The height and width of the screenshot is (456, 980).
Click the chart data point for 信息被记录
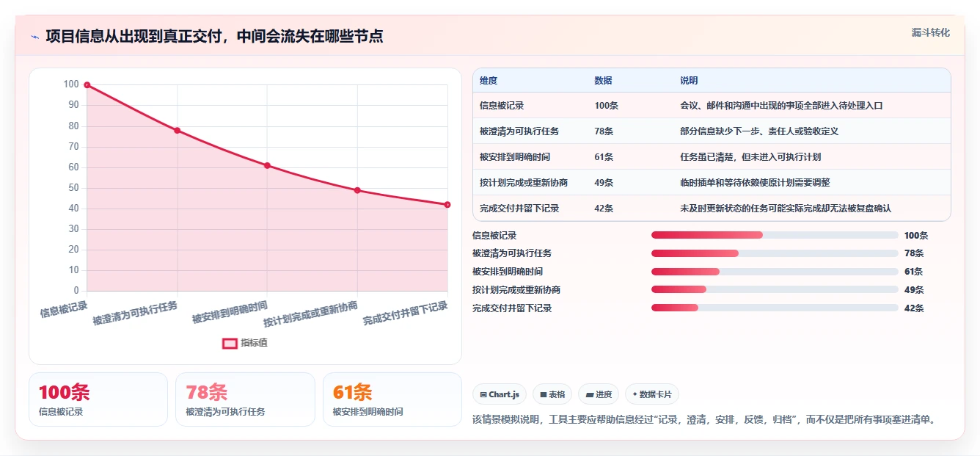pyautogui.click(x=87, y=85)
